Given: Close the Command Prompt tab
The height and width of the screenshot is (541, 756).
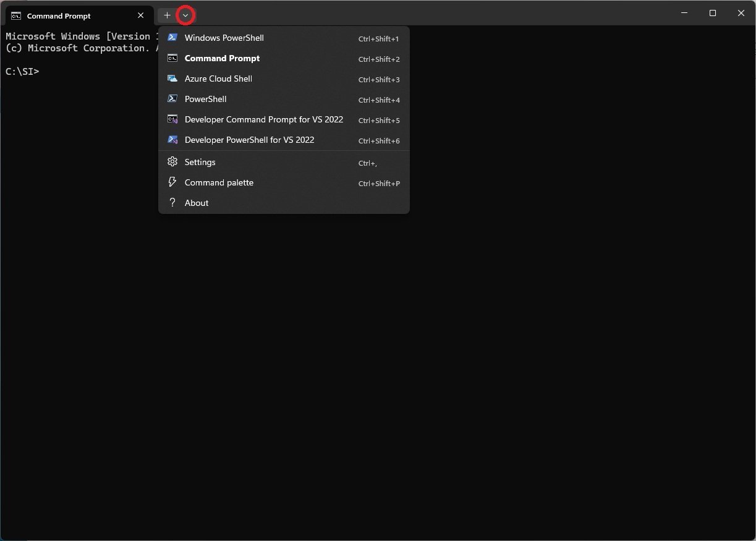Looking at the screenshot, I should (x=141, y=16).
